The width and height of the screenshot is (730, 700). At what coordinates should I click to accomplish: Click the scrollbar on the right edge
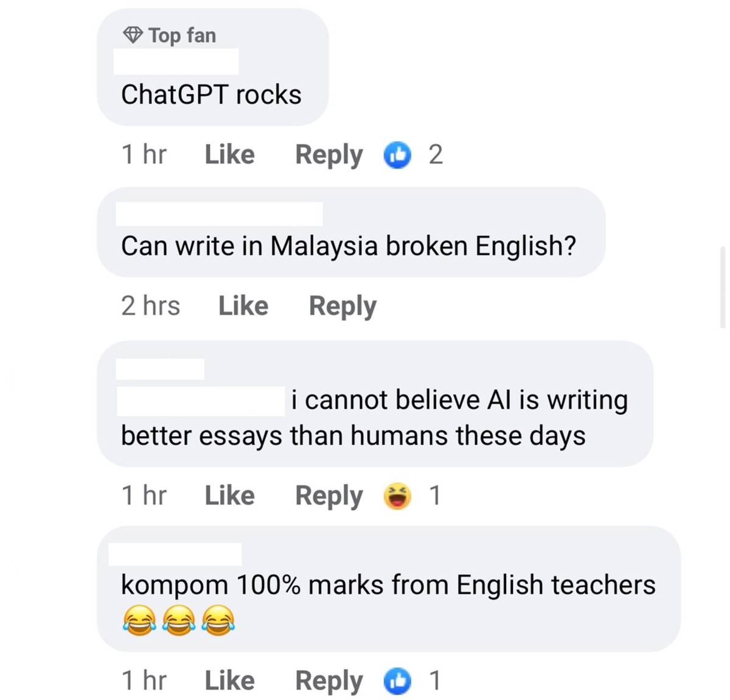[723, 287]
